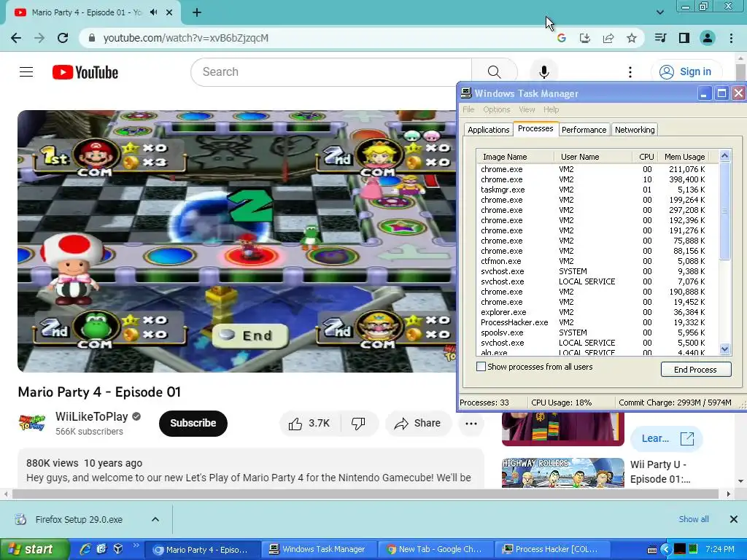The width and height of the screenshot is (747, 560).
Task: Click the share page icon in the address bar
Action: (608, 38)
